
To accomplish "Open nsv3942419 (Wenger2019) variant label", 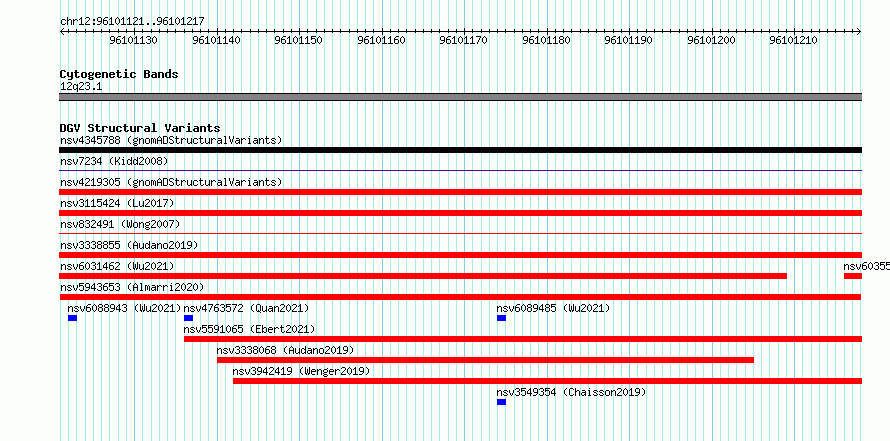I will coord(301,371).
